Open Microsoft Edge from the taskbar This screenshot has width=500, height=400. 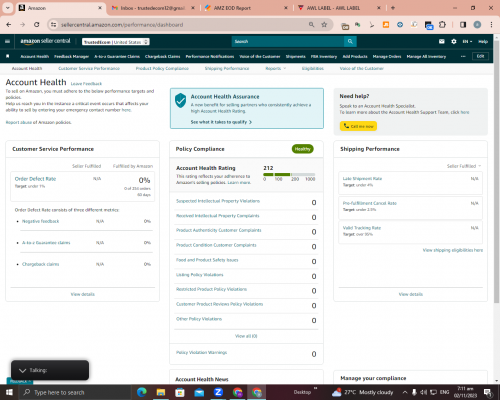141,392
